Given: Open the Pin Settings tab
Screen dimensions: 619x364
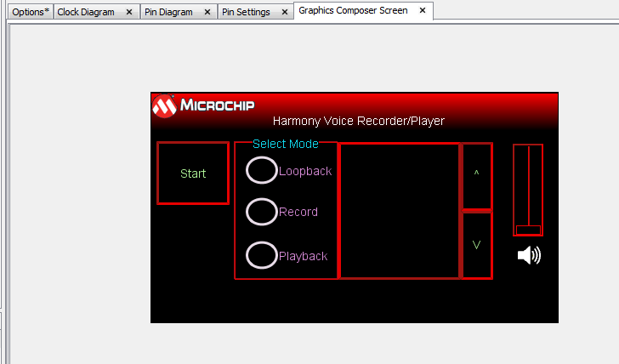Looking at the screenshot, I should [x=246, y=12].
